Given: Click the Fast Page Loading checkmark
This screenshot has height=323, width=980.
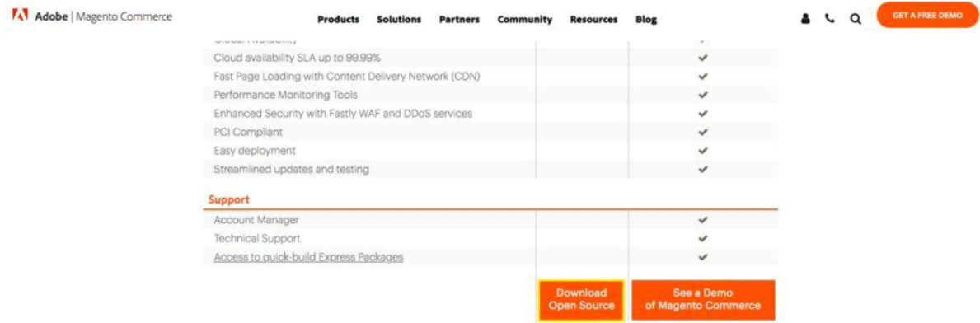Looking at the screenshot, I should coord(703,77).
